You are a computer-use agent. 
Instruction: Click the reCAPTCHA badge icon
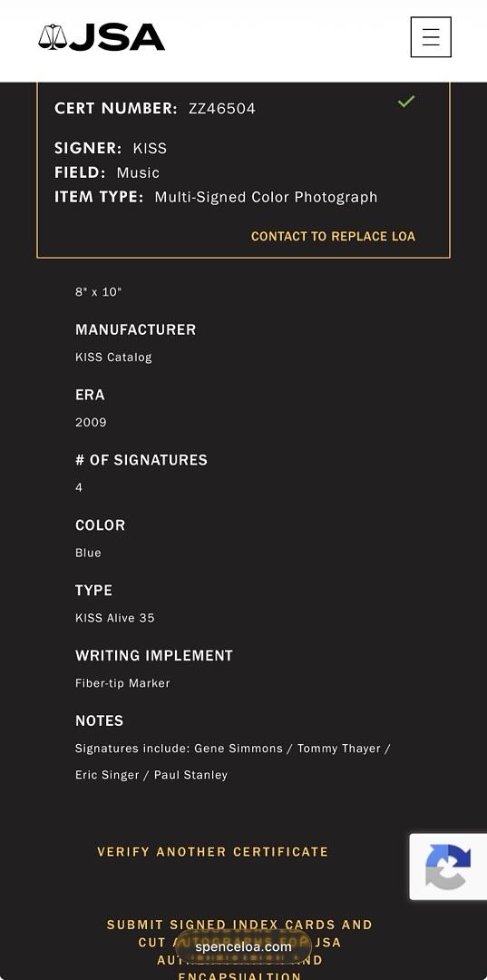click(x=448, y=867)
